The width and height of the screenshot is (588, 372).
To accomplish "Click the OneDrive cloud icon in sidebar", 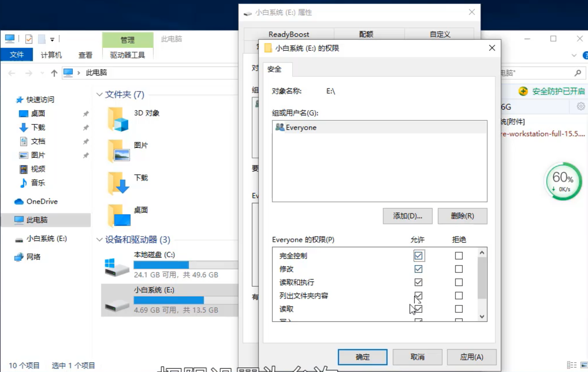I will (19, 202).
